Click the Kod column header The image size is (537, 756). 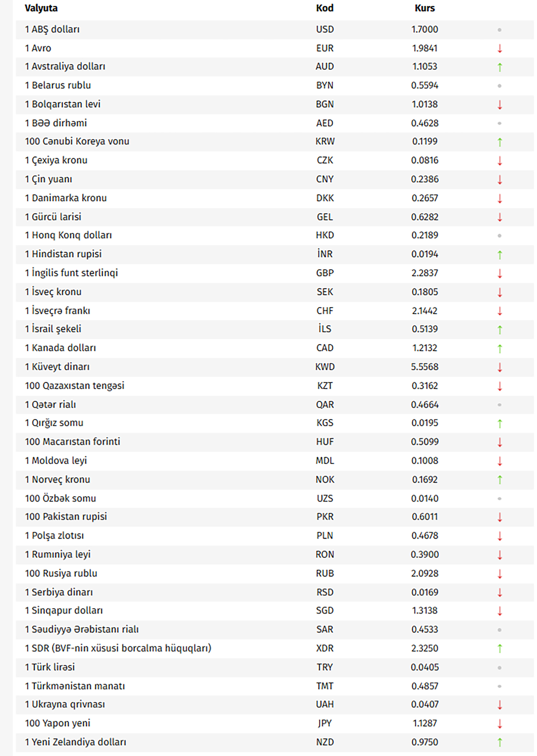[x=324, y=8]
